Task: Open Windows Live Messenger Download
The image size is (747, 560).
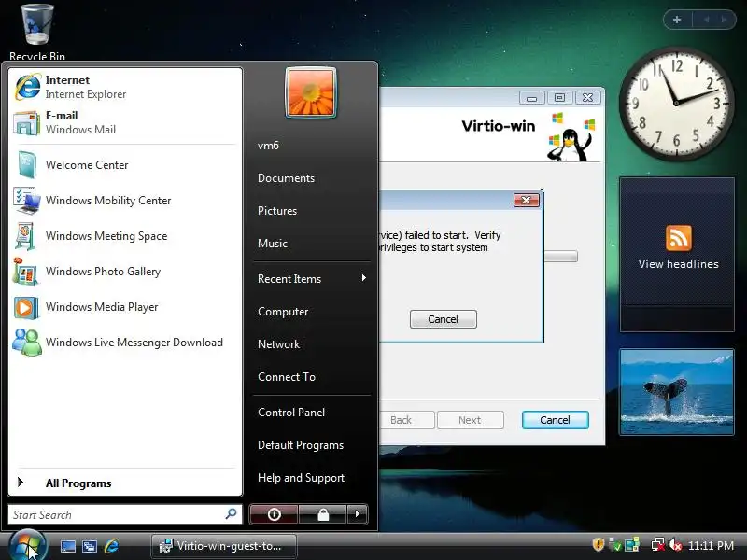Action: (x=125, y=343)
